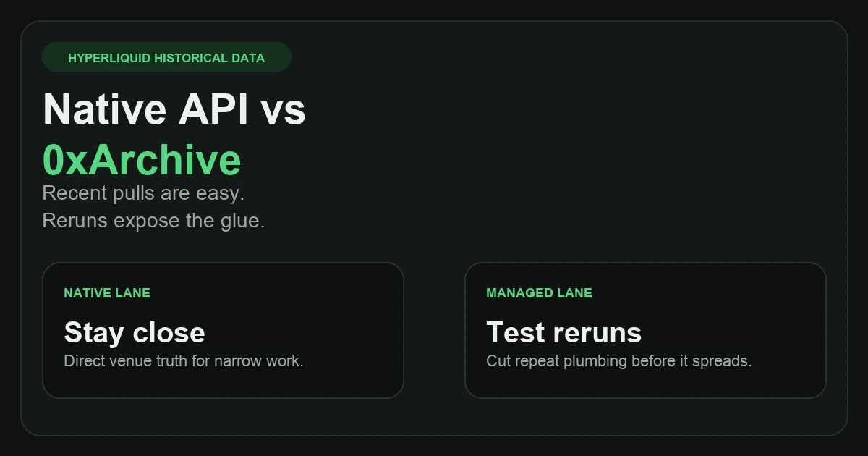Click "Cut repeat plumbing before it spreads." text
The width and height of the screenshot is (868, 456).
click(x=618, y=360)
